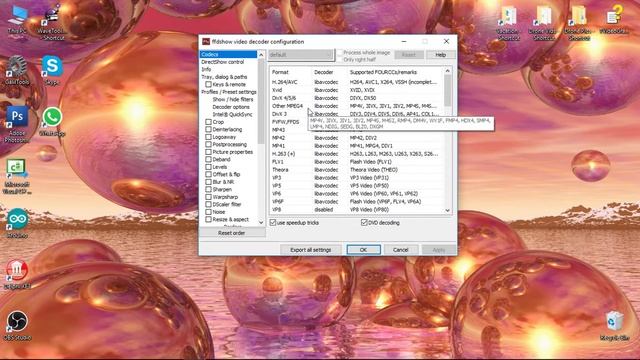Open the yellow question-mark document desktop icon
The height and width of the screenshot is (360, 640).
coord(615,20)
